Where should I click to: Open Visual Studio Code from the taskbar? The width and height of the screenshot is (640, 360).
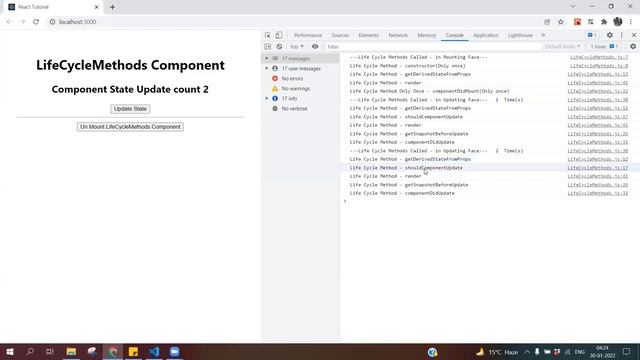click(154, 351)
